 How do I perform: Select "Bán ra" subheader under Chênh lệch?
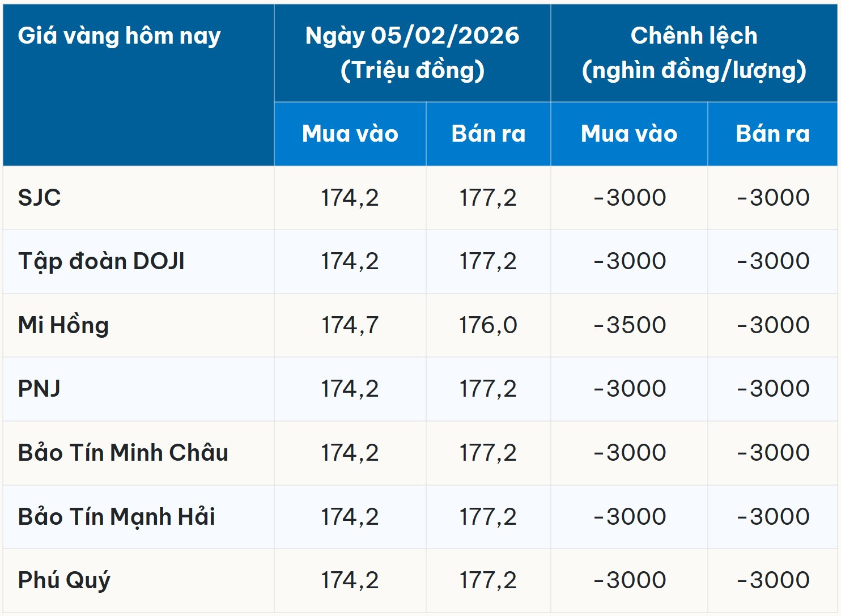772,134
